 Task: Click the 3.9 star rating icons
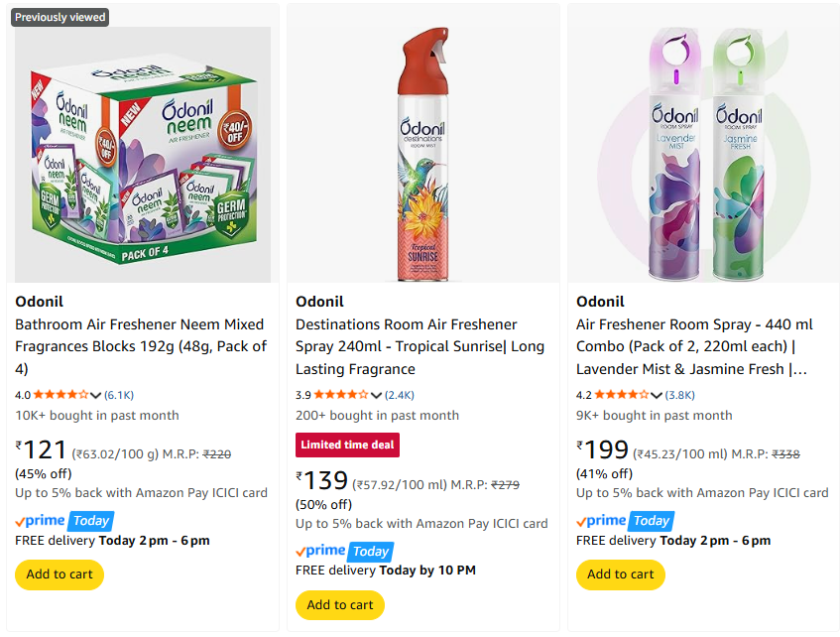(342, 395)
